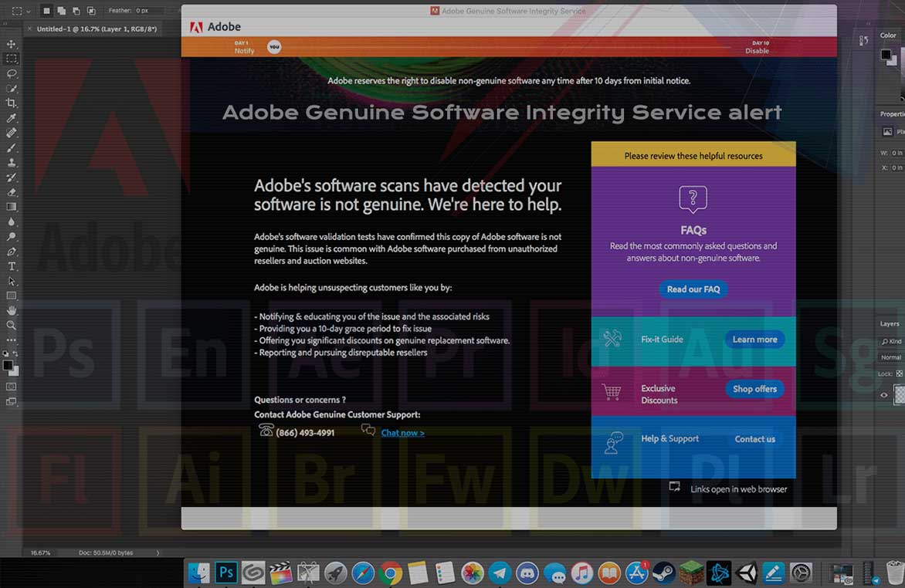The width and height of the screenshot is (905, 588).
Task: Select the Path Selection tool
Action: [11, 281]
